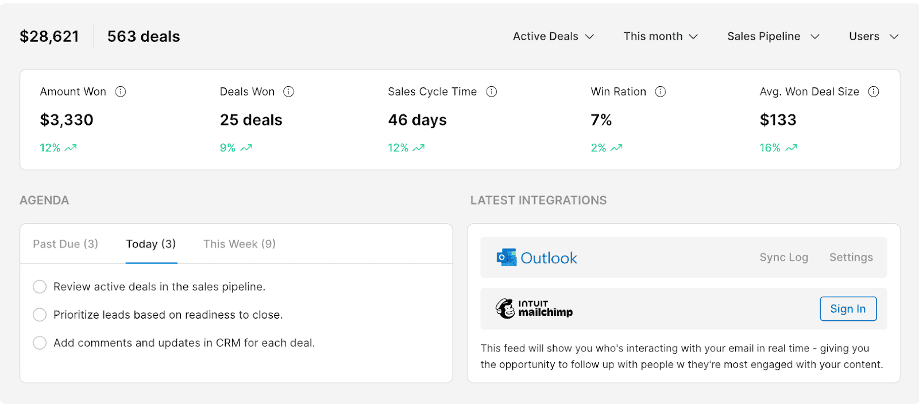Select the Today (3) tab

pos(151,244)
